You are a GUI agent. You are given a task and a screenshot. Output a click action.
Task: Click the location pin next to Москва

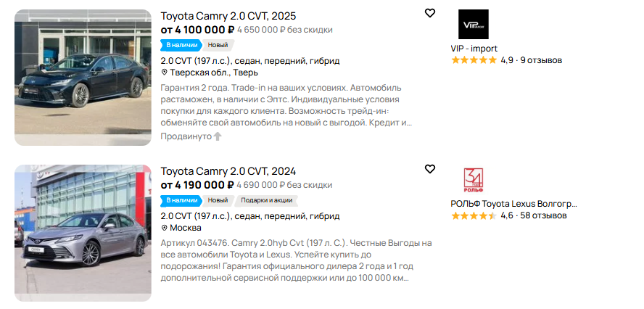click(x=165, y=228)
